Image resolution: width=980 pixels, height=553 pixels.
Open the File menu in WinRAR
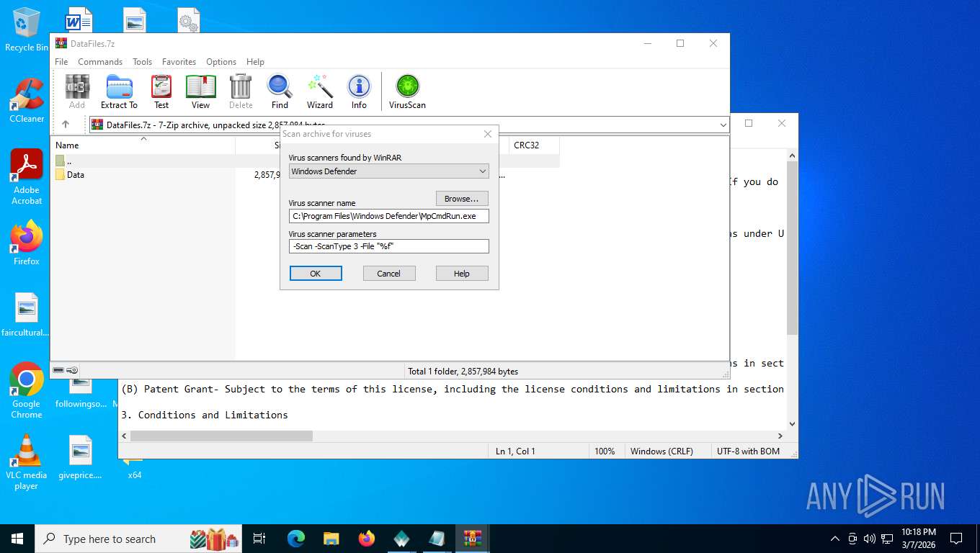coord(61,62)
